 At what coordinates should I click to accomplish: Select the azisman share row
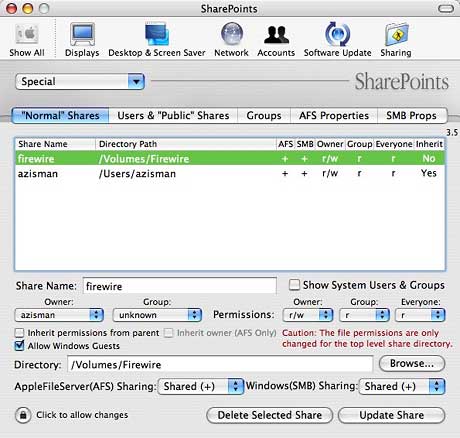click(x=230, y=173)
